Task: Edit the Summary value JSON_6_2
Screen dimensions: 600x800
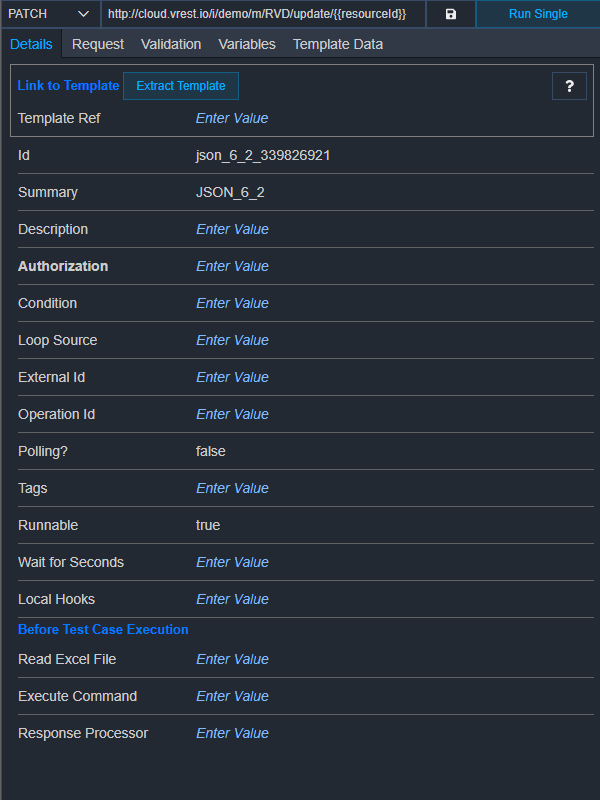Action: pos(230,193)
